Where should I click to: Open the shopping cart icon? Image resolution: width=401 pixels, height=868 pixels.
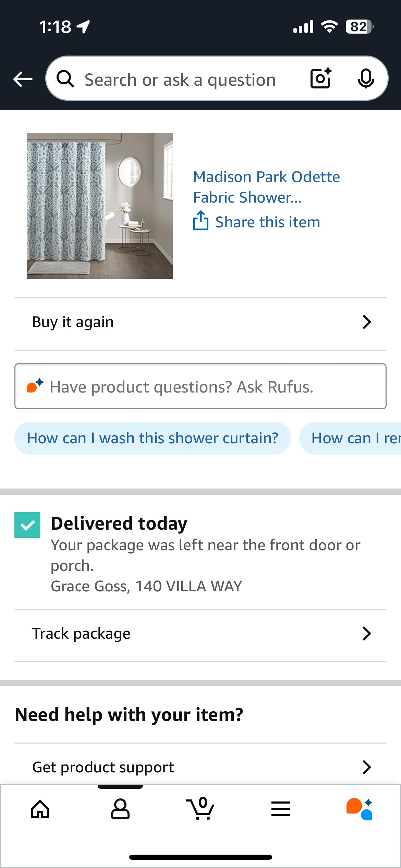[x=200, y=808]
